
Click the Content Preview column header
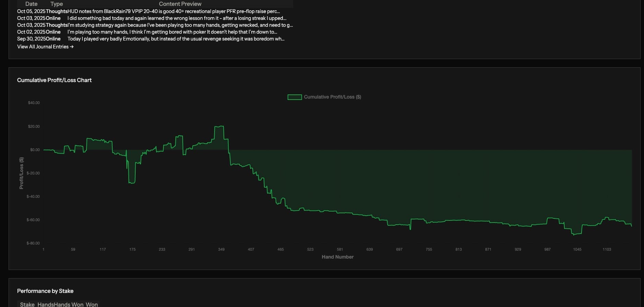180,4
